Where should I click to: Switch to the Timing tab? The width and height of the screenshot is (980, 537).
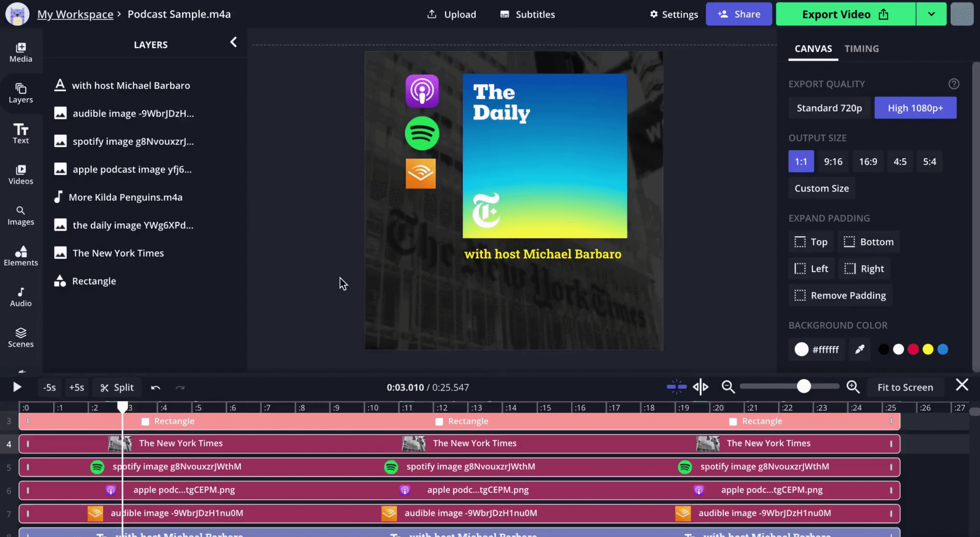click(861, 48)
